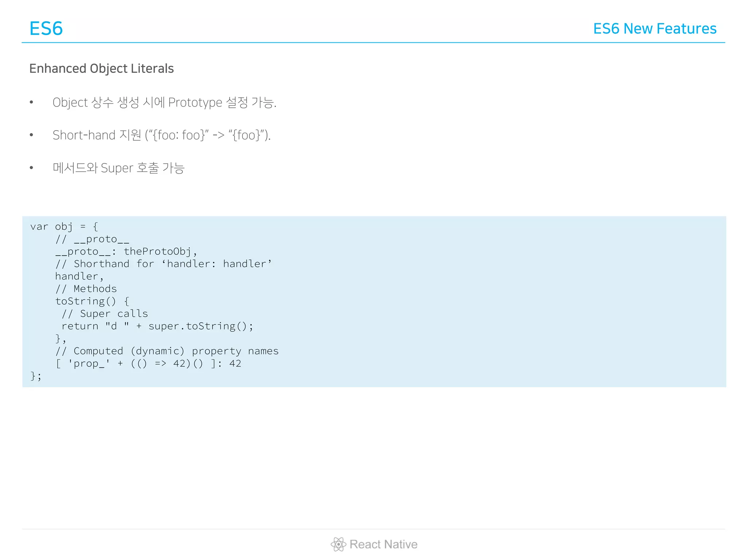Click the "ES6" title heading
This screenshot has height=560, width=747.
tap(46, 28)
